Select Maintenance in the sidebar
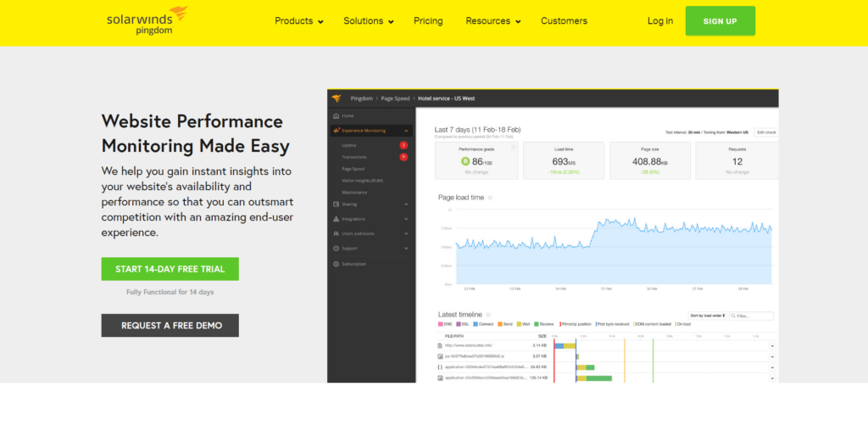 tap(354, 193)
